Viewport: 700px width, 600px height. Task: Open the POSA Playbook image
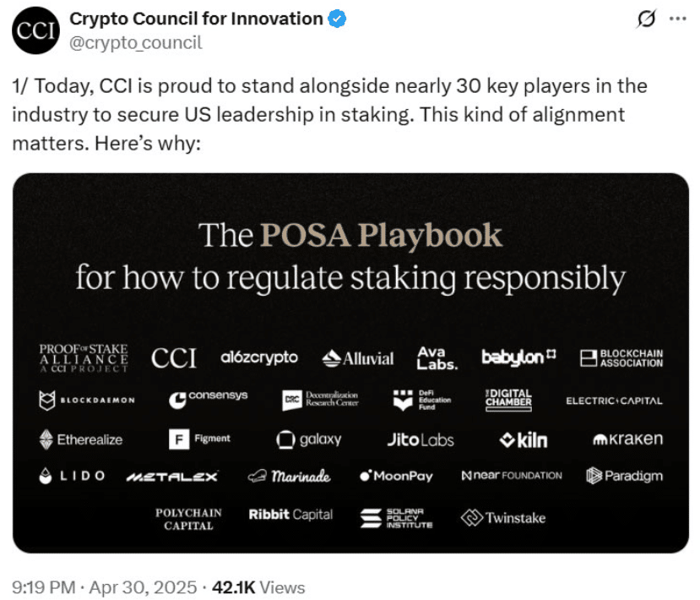tap(350, 254)
